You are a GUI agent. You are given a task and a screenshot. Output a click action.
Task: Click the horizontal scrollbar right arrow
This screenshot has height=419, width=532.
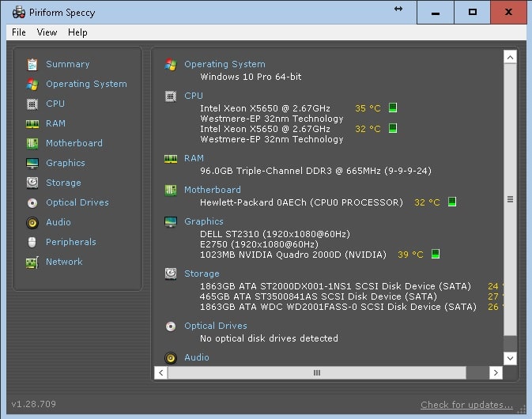click(x=496, y=373)
